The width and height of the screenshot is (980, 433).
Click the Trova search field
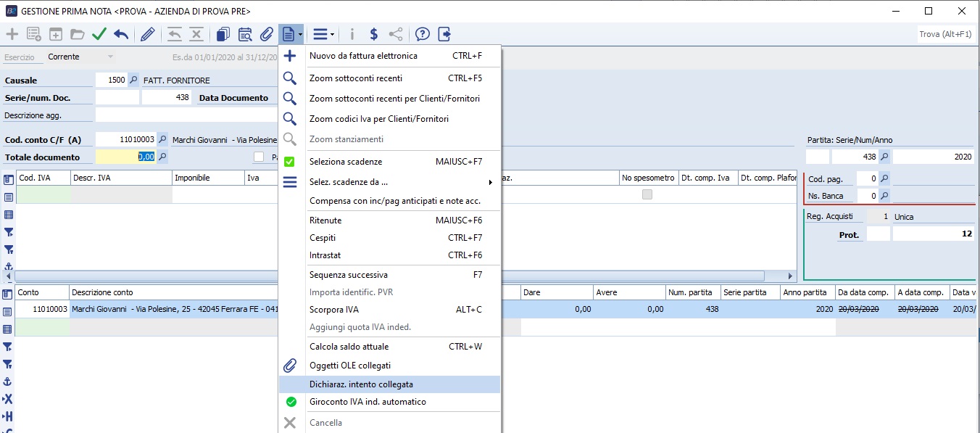click(945, 34)
